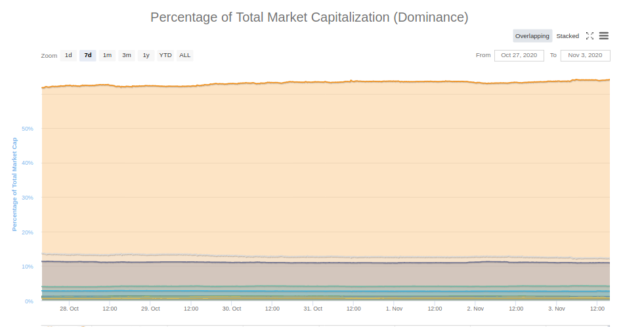Screen dimensions: 644x327
Task: Set zoom range to 1d
Action: [x=68, y=55]
